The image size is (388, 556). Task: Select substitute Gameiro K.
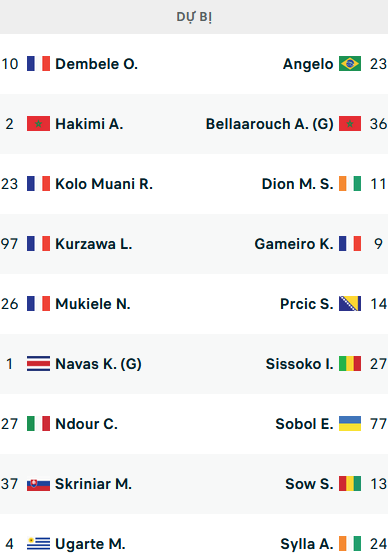click(x=294, y=244)
